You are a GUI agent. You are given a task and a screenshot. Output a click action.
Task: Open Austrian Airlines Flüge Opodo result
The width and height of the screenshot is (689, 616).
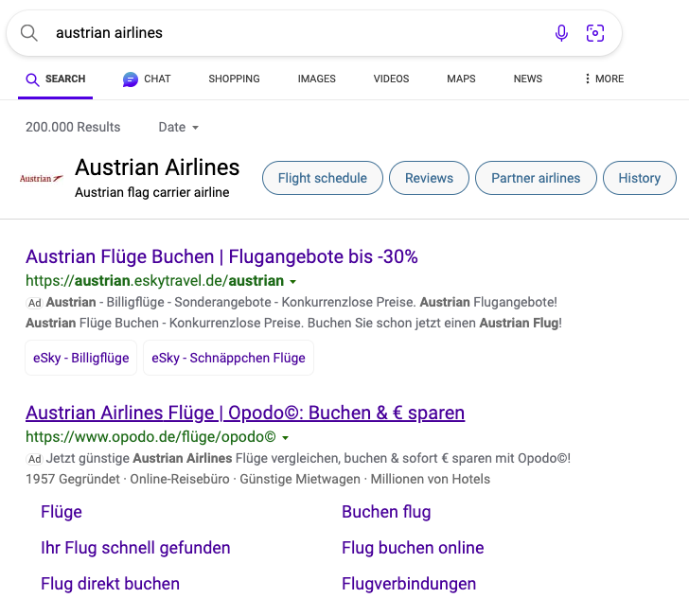[245, 413]
